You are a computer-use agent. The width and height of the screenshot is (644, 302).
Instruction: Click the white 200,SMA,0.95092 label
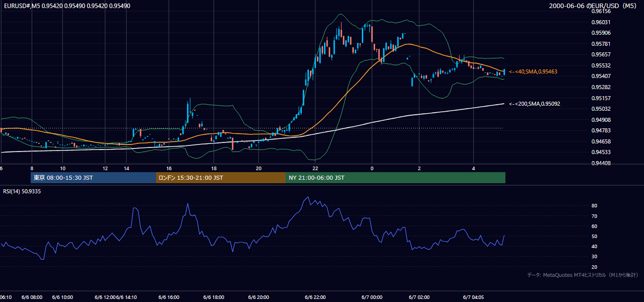(x=534, y=104)
